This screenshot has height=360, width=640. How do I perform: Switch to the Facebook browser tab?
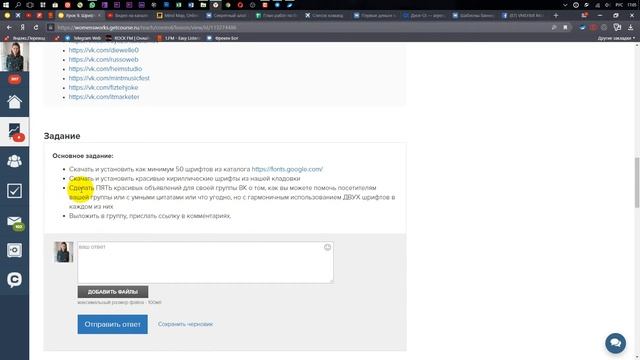(523, 16)
